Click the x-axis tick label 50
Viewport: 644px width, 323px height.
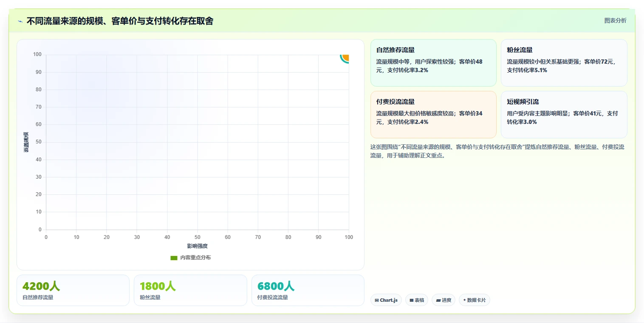(198, 237)
